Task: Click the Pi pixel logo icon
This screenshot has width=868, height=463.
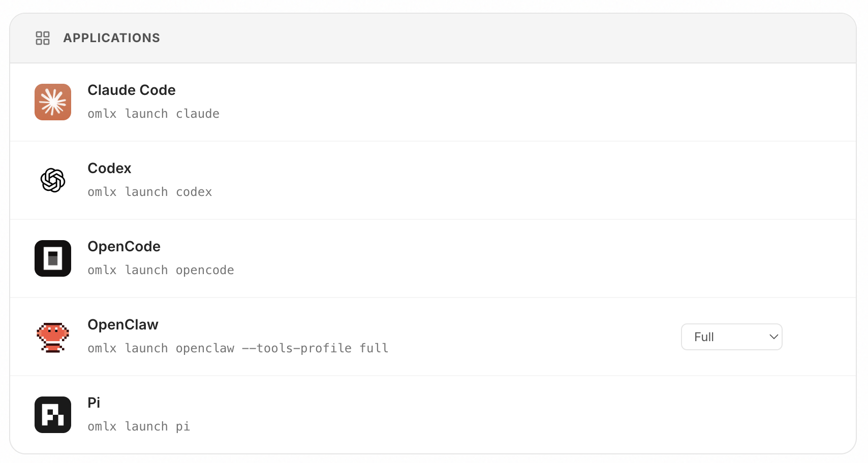Action: pyautogui.click(x=53, y=415)
